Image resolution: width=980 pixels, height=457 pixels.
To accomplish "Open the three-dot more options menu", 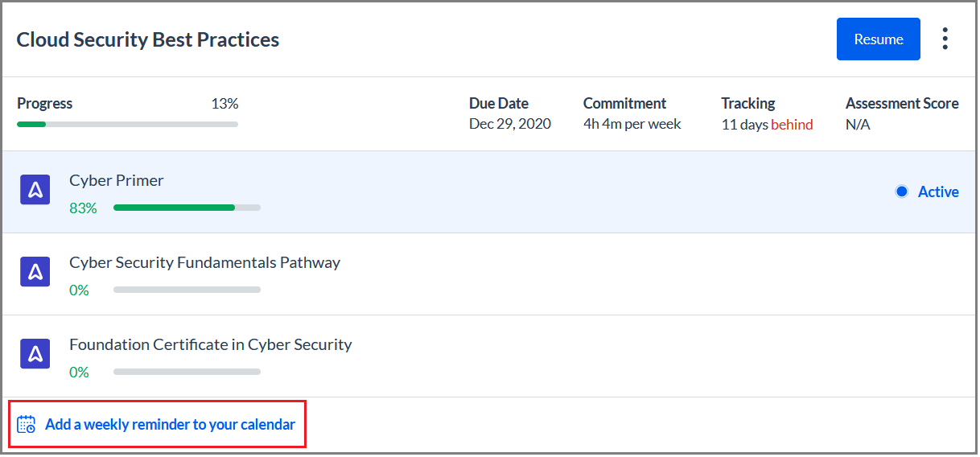I will click(x=945, y=39).
